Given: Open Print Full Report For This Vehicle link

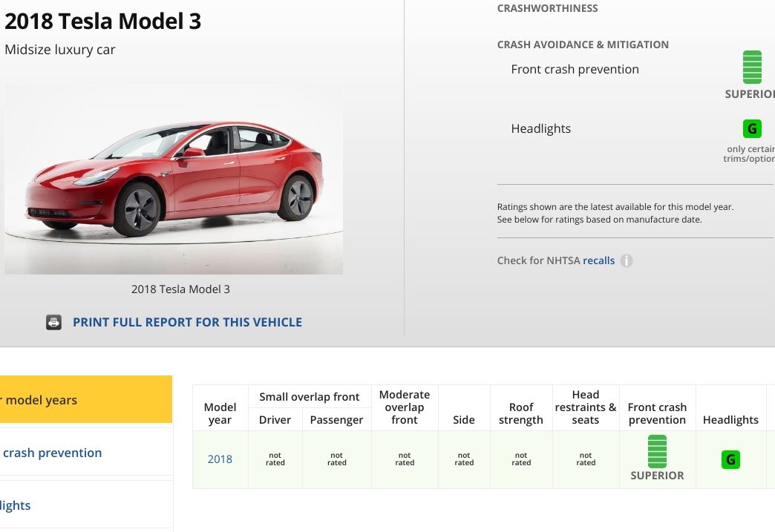Looking at the screenshot, I should (x=187, y=322).
